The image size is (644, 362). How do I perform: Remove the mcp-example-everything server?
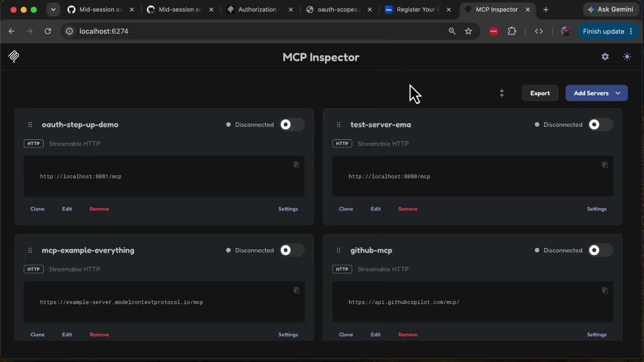click(99, 334)
